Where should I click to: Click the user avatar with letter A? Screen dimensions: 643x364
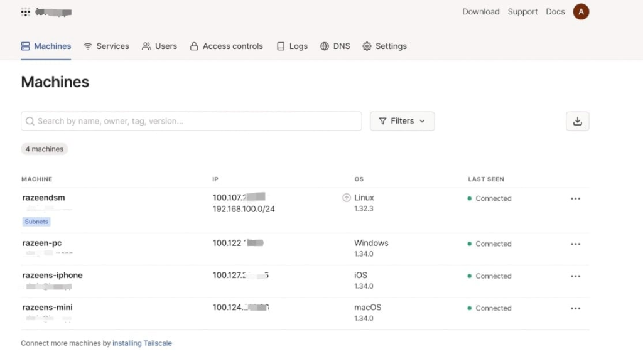(581, 12)
